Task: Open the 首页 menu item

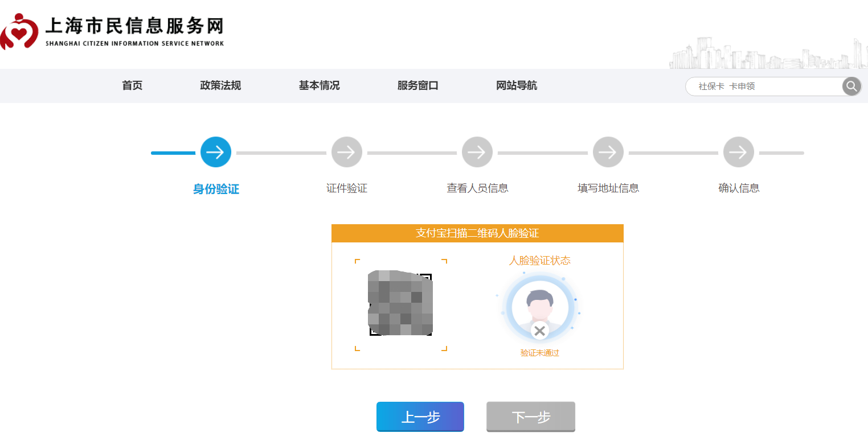Action: (x=132, y=85)
